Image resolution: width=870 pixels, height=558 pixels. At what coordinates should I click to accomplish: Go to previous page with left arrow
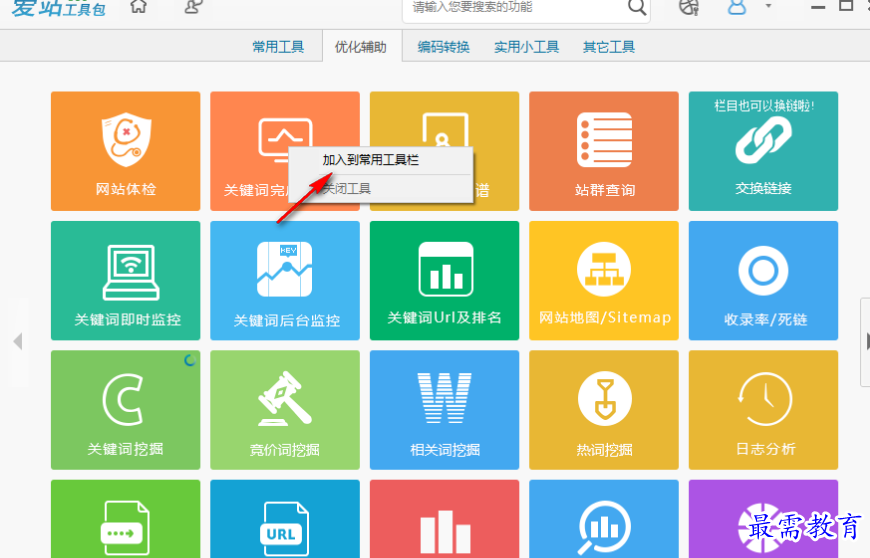[18, 341]
